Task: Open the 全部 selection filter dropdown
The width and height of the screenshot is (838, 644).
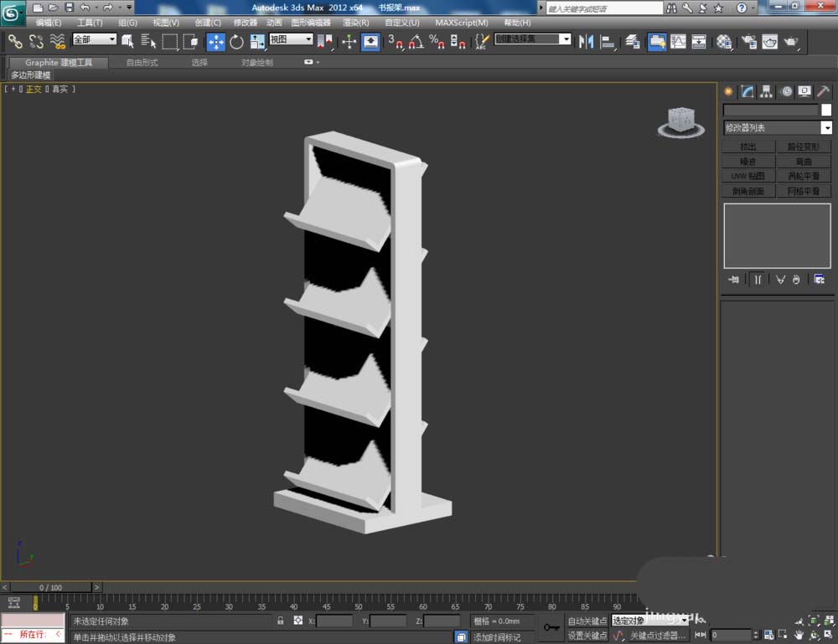Action: coord(95,39)
